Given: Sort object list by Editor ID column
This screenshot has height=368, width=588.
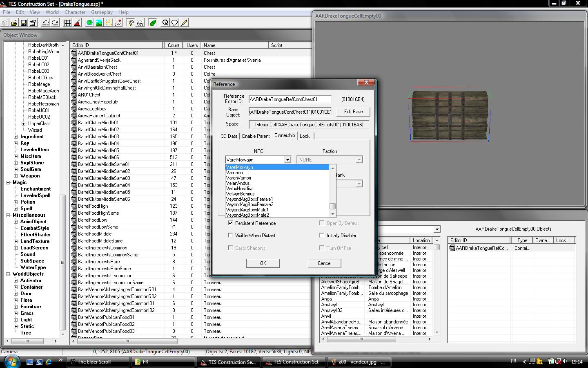Looking at the screenshot, I should (116, 45).
